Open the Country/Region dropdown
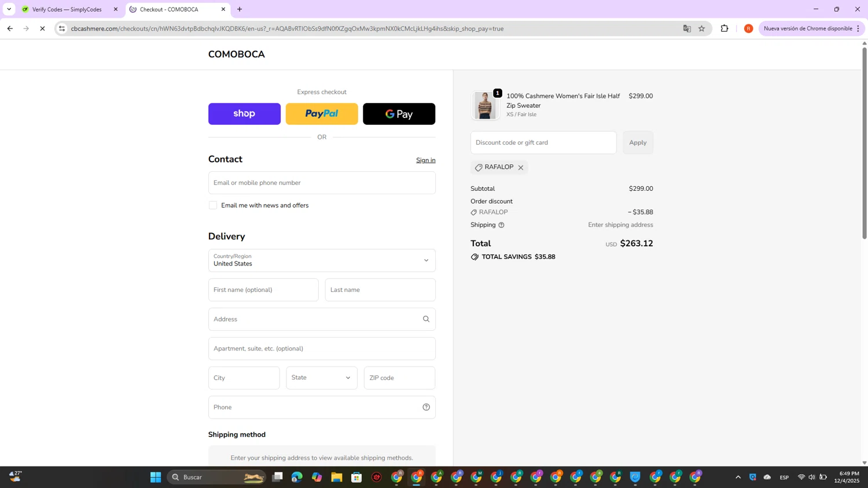Screen dimensions: 868x488 tap(322, 260)
